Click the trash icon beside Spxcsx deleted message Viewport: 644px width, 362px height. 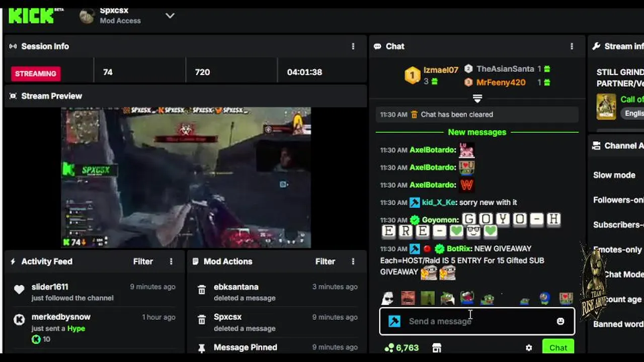[202, 320]
